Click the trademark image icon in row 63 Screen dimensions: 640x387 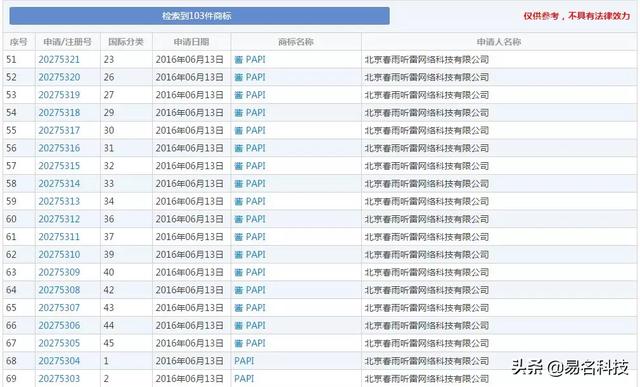click(239, 272)
